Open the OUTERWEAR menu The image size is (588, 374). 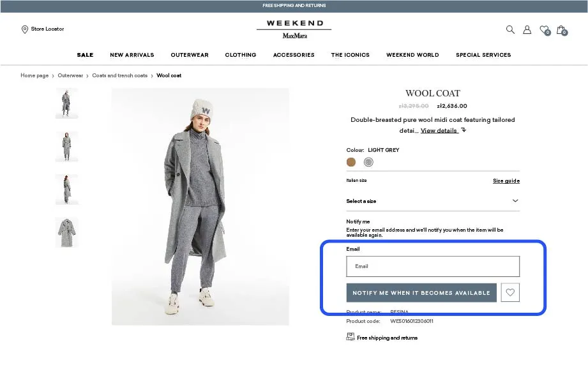click(190, 55)
